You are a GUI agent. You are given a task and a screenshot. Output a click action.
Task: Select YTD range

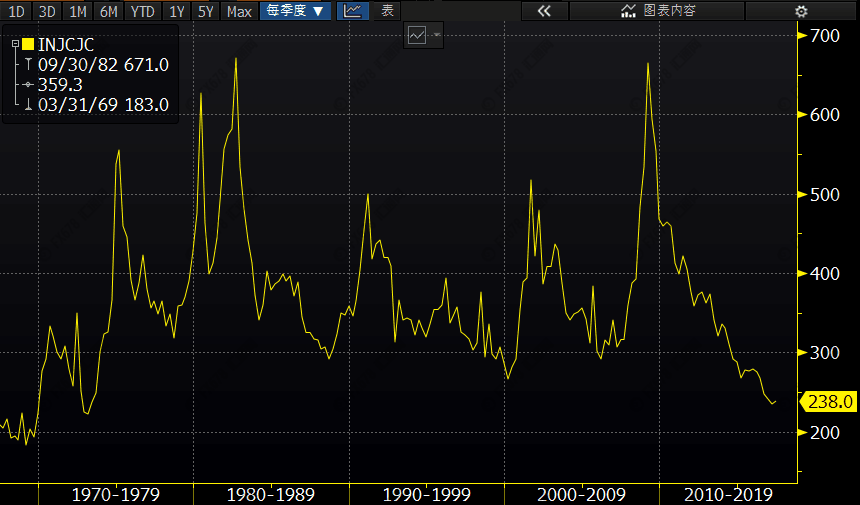(x=143, y=11)
